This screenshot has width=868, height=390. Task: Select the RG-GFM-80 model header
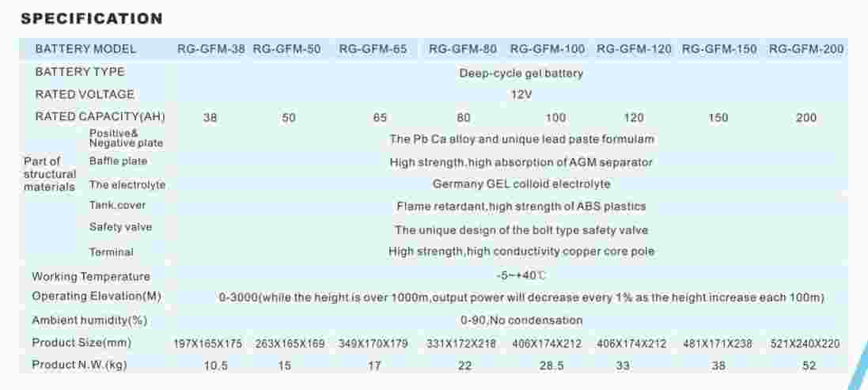463,49
